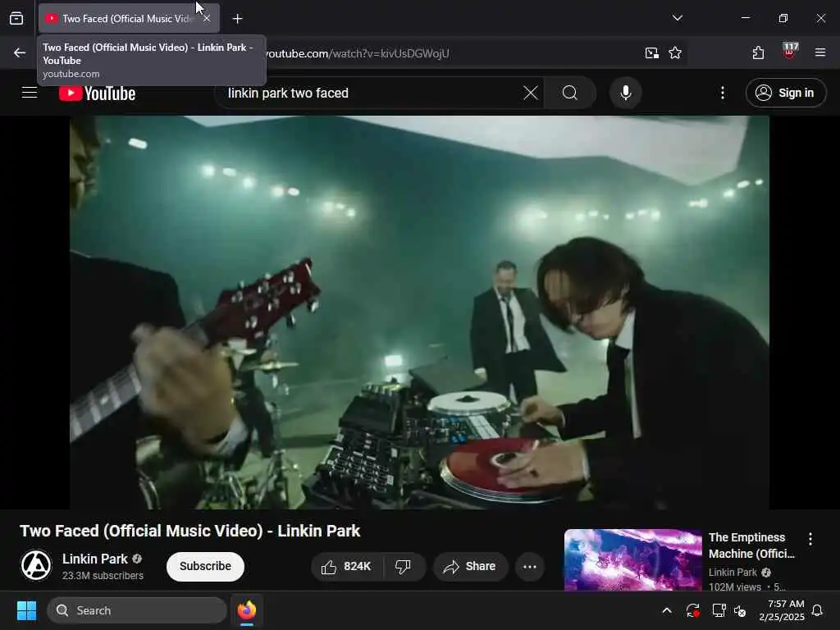Go to YouTube home via logo
This screenshot has height=630, width=840.
coord(97,94)
